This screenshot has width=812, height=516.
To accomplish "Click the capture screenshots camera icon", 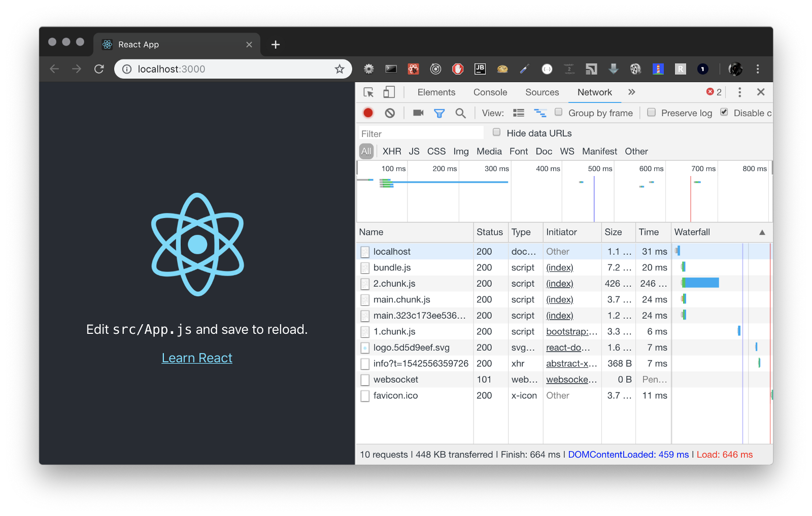I will point(418,113).
